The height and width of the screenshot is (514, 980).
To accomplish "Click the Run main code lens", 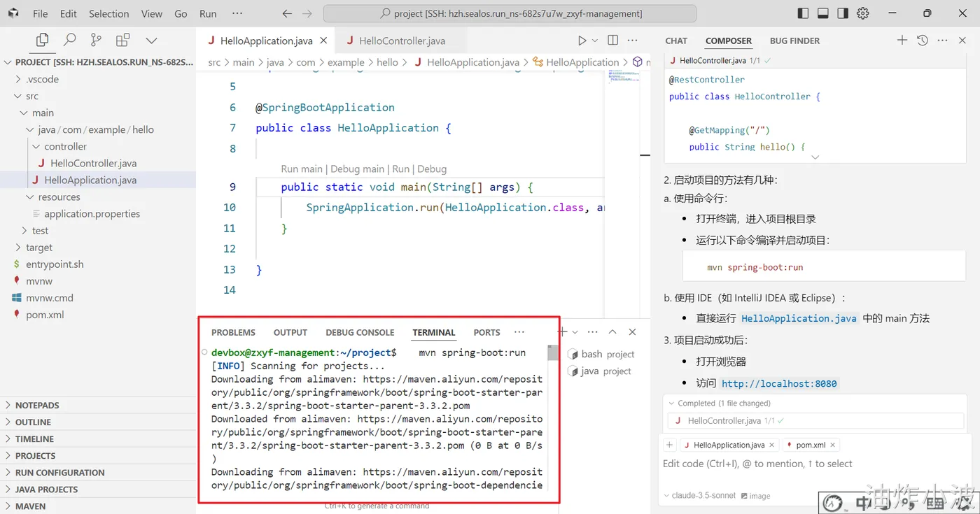I will (302, 169).
